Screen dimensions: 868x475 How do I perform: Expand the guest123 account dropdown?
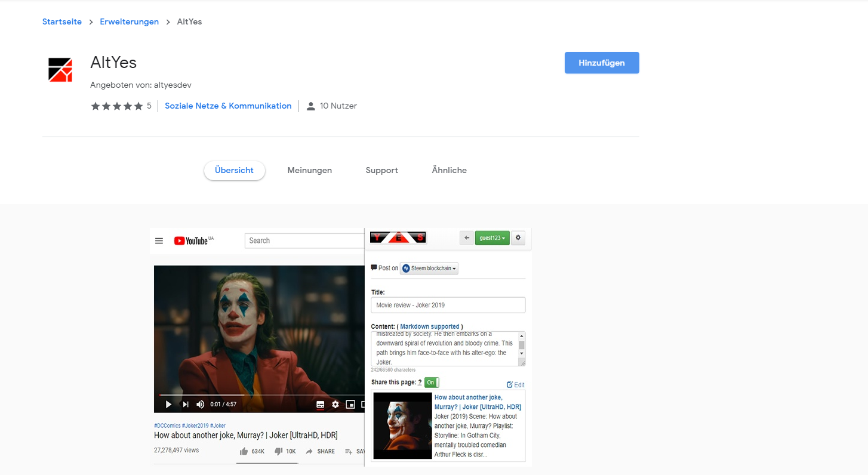(x=493, y=238)
